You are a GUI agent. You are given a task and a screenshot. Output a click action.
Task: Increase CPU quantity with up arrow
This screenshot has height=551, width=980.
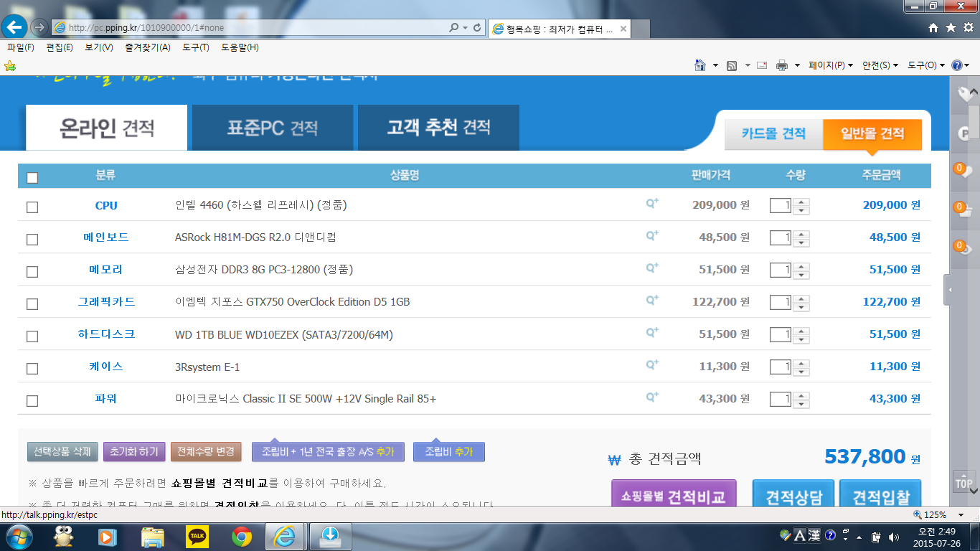click(801, 201)
